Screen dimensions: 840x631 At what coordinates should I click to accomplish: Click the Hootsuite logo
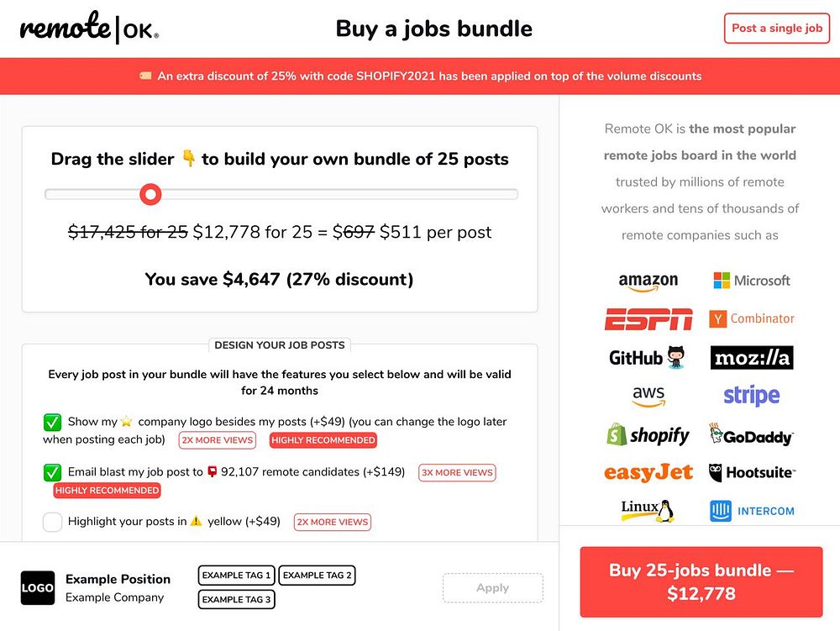click(x=751, y=472)
